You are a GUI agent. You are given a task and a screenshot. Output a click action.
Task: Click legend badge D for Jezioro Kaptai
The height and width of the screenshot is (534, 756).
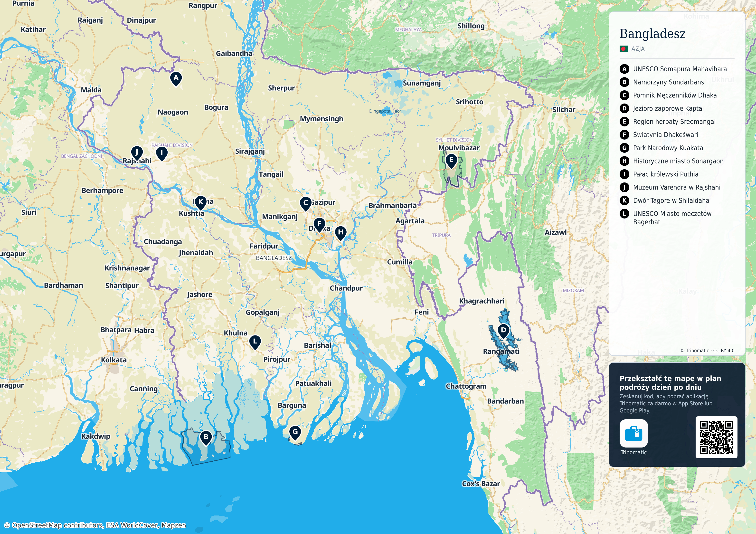click(624, 109)
